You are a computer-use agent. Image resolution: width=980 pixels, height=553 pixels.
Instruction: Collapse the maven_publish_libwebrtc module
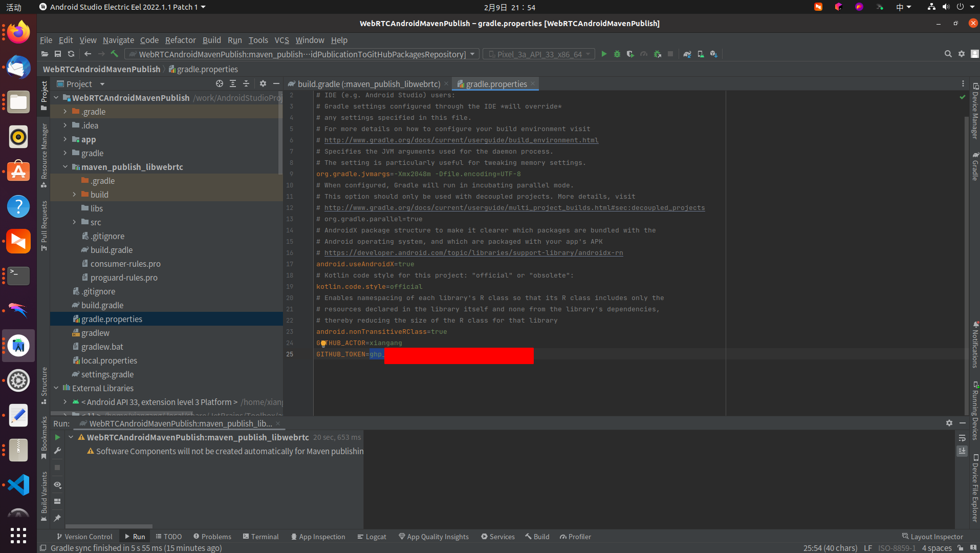(x=65, y=167)
